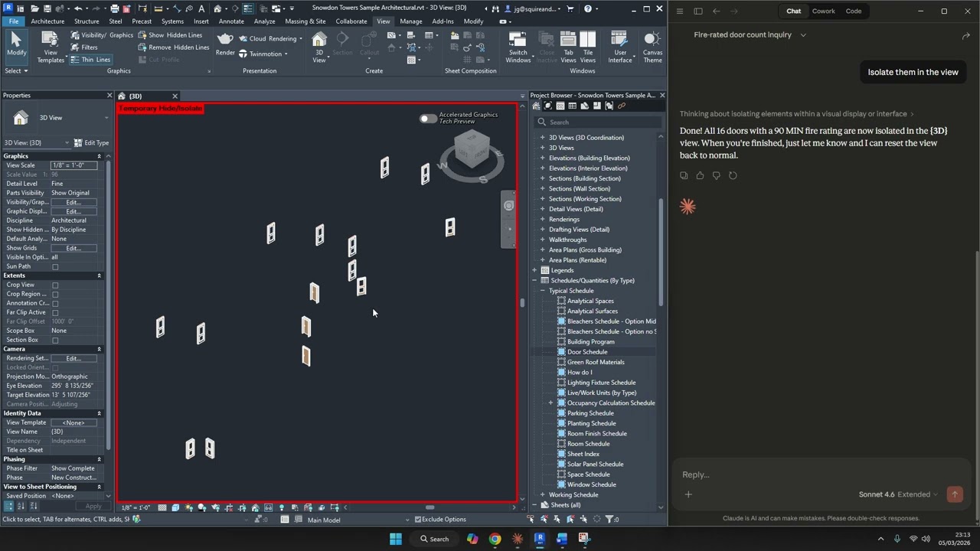Click Tile Views in Windows panel

point(588,47)
